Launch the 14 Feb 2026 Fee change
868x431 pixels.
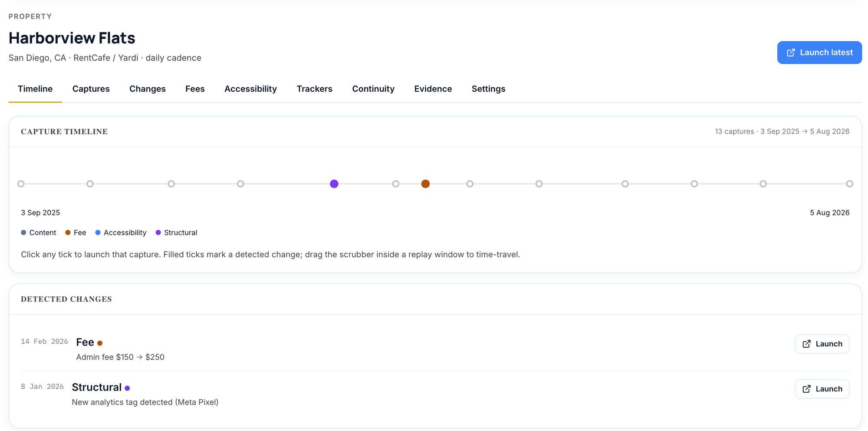coord(822,344)
